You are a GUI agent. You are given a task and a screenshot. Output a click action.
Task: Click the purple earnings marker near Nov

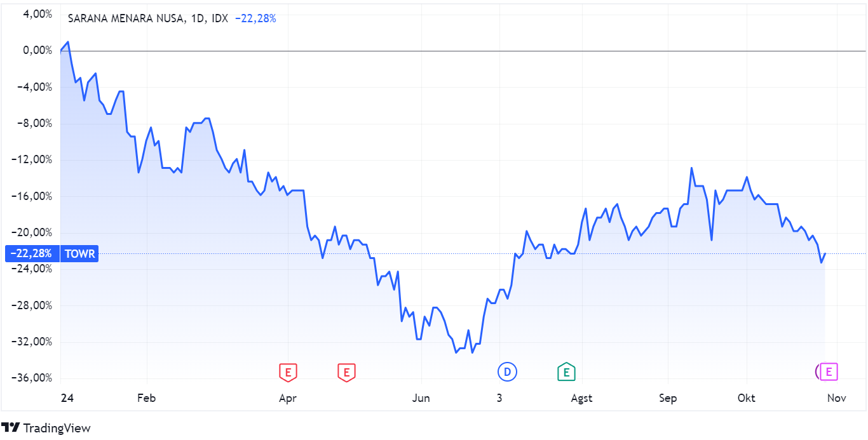[829, 371]
